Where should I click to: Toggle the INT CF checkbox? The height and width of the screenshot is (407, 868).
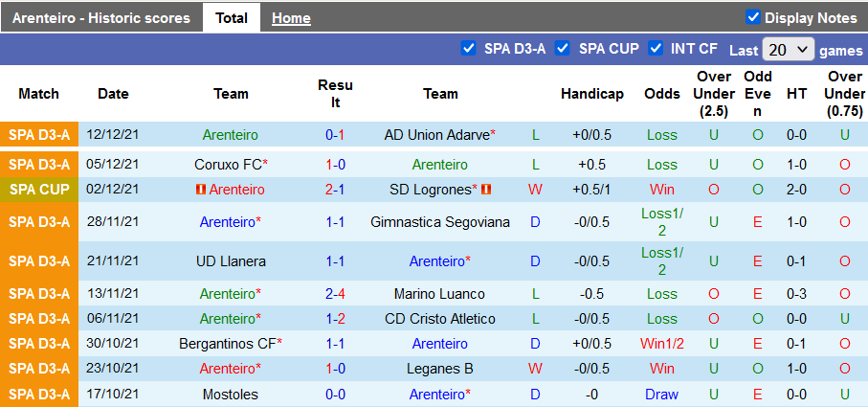656,49
